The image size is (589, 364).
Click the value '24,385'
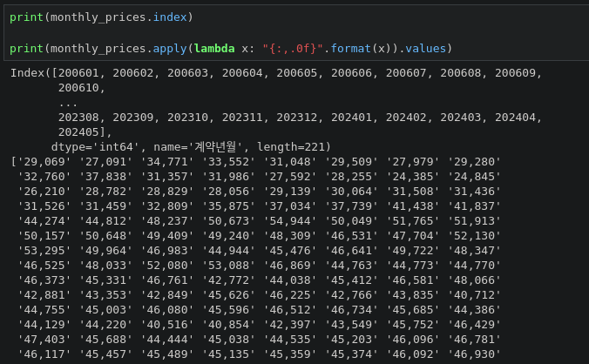[x=413, y=177]
